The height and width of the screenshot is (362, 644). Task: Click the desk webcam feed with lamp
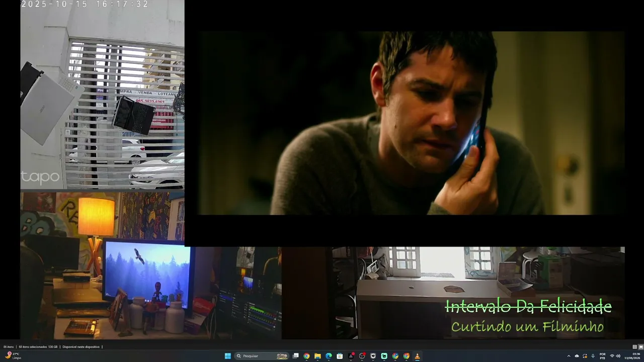tap(151, 265)
